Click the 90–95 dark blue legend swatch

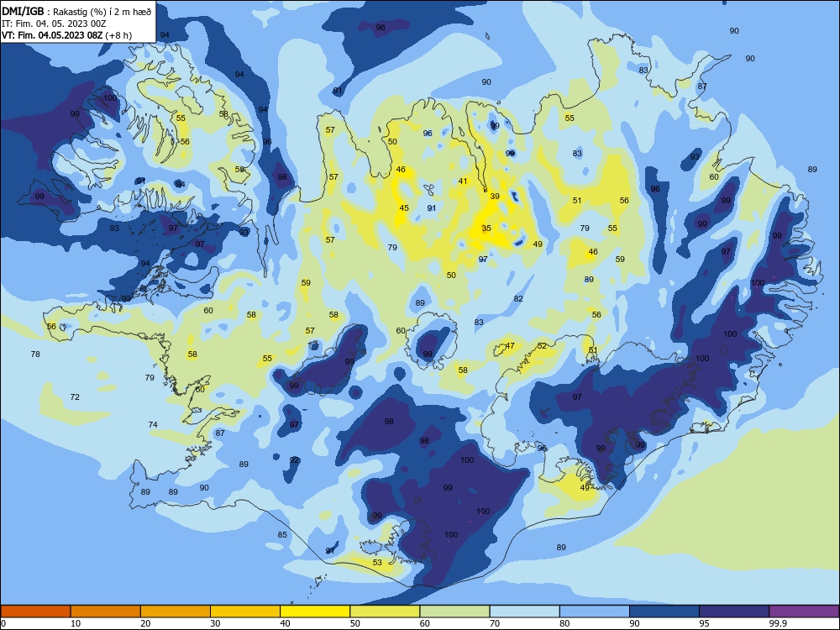pos(664,612)
